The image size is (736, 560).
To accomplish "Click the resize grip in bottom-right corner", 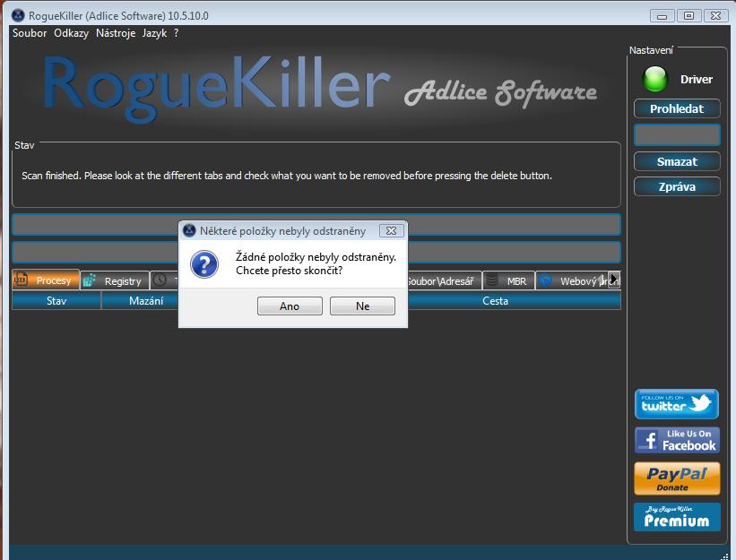I will 725,556.
